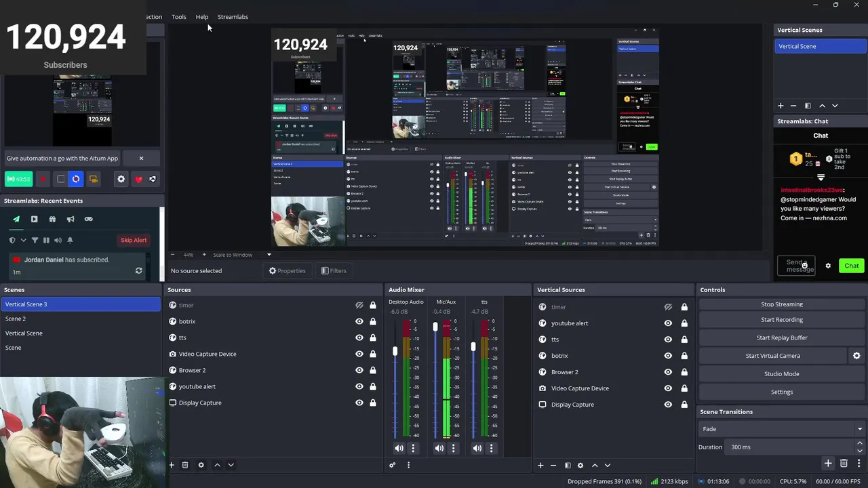Increase transition duration with up stepper
The height and width of the screenshot is (488, 868).
(860, 443)
